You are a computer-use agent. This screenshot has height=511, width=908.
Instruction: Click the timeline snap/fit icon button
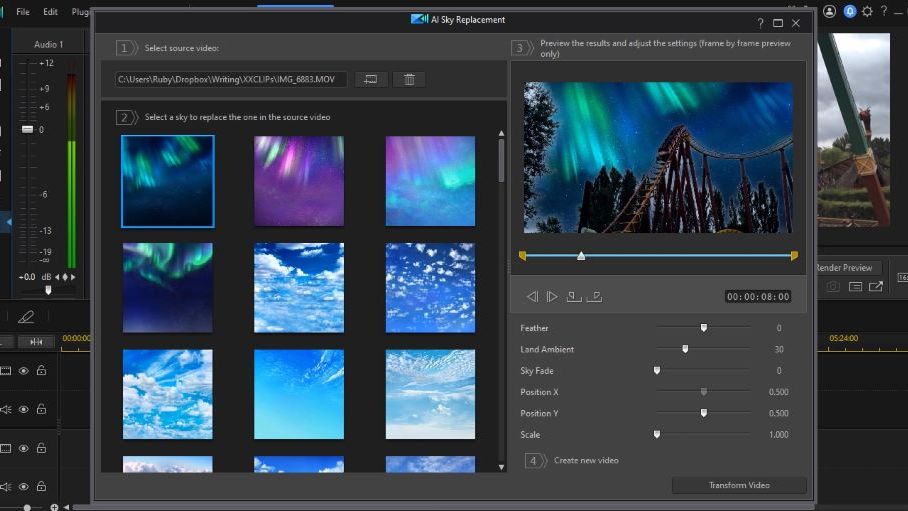coord(36,342)
